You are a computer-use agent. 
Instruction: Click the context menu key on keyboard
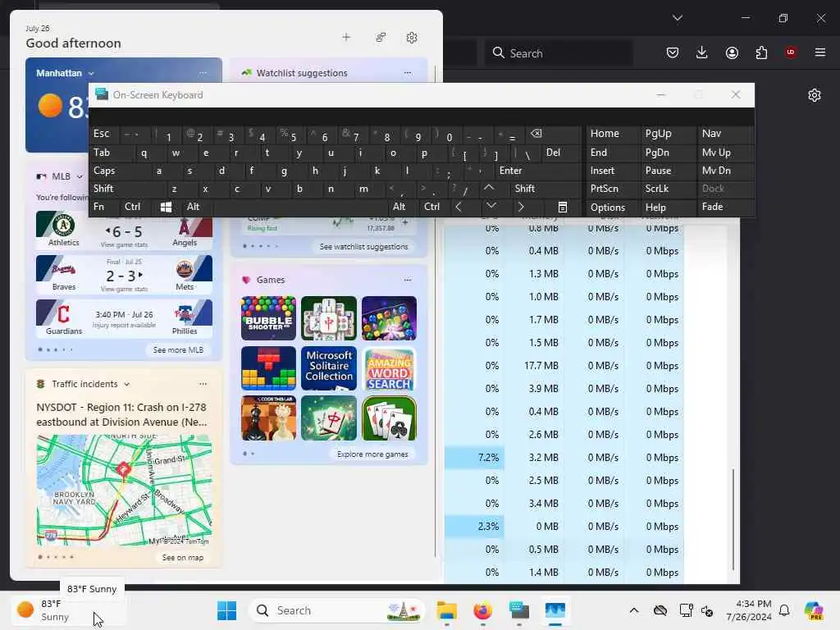click(x=563, y=207)
